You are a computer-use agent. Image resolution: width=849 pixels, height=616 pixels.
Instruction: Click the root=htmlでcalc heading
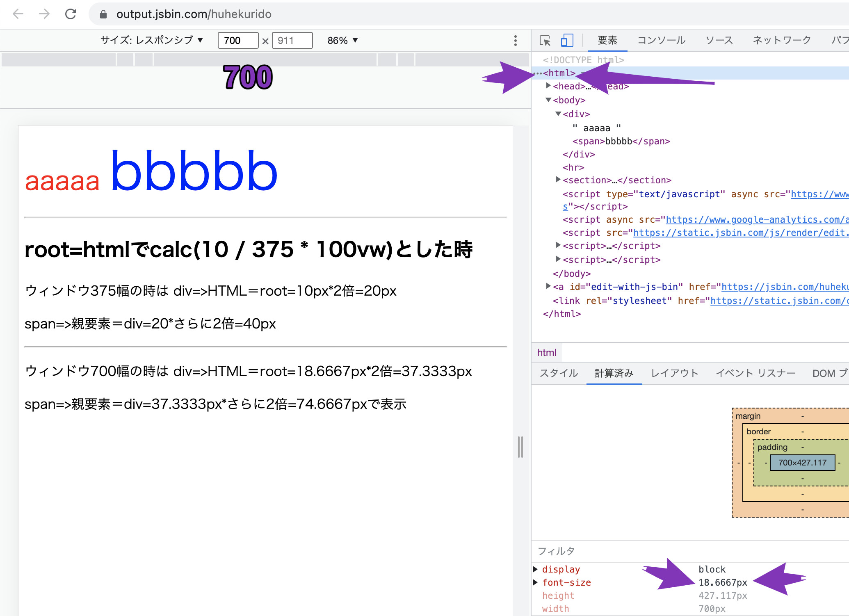249,249
